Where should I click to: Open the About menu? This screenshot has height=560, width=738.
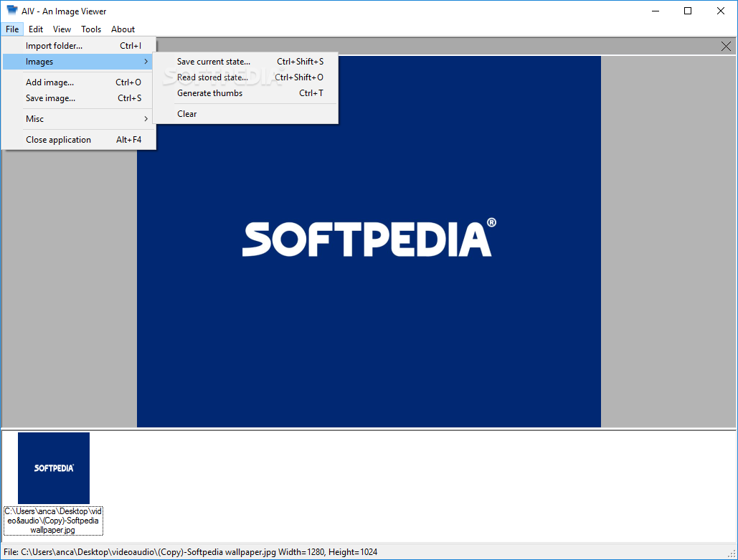click(123, 29)
